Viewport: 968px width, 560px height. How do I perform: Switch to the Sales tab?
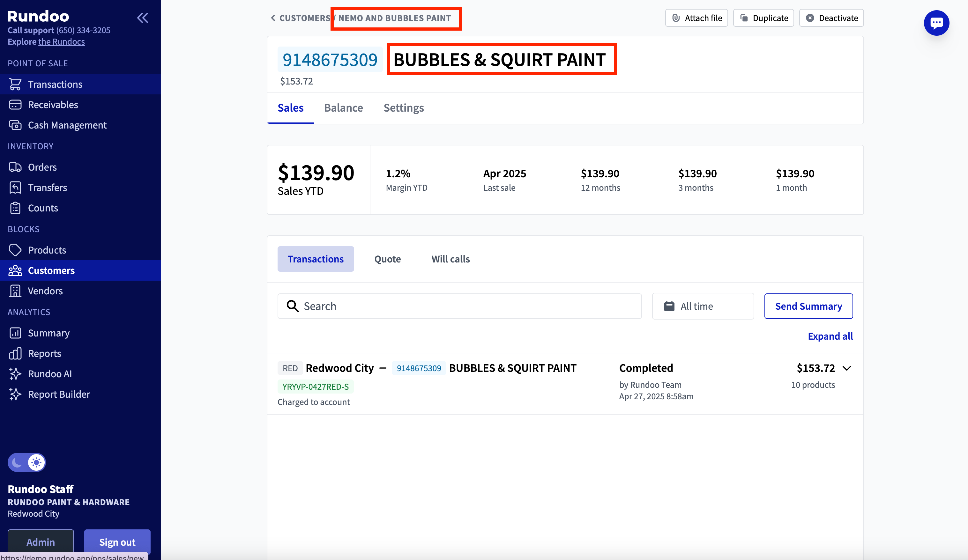click(x=290, y=108)
